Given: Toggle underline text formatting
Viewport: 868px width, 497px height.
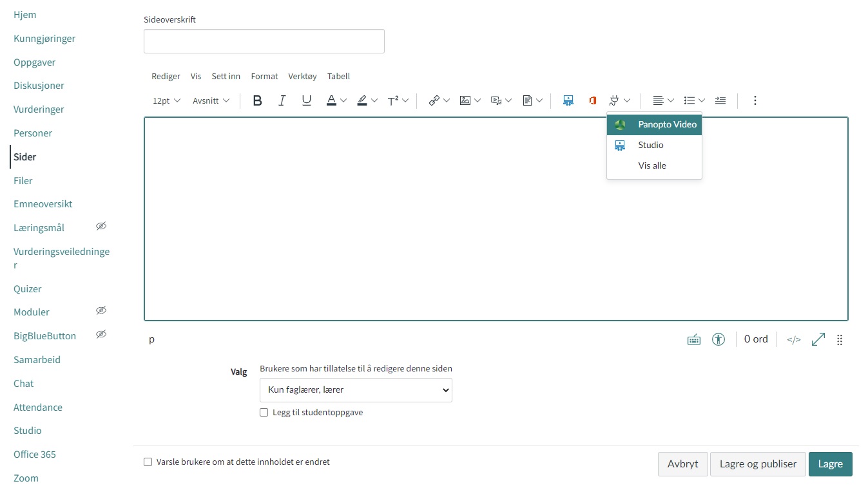Looking at the screenshot, I should [307, 100].
